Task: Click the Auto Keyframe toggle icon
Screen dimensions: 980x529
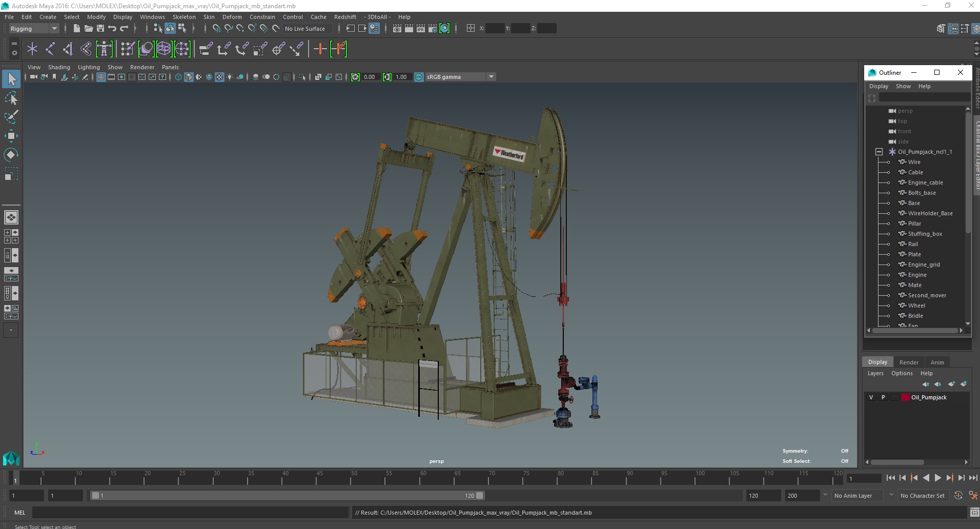Action: click(x=958, y=496)
